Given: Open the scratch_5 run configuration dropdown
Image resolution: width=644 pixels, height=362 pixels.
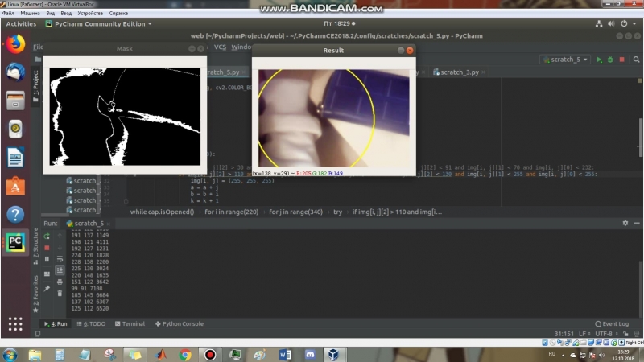Looking at the screenshot, I should 566,60.
